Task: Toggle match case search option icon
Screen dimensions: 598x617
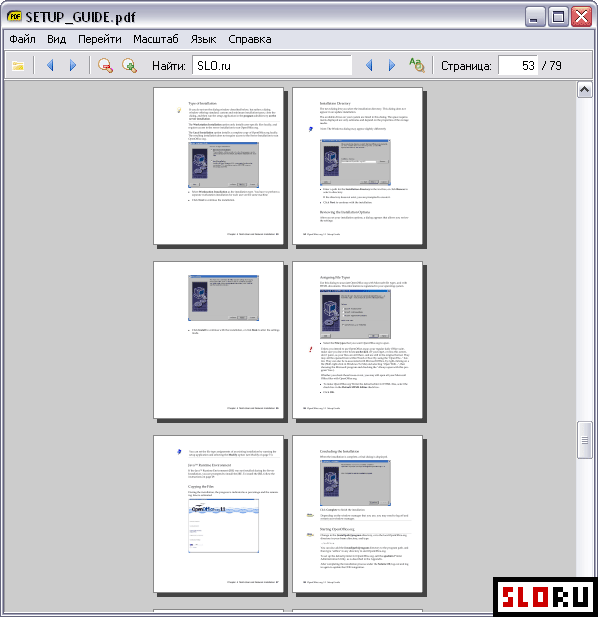Action: (417, 65)
